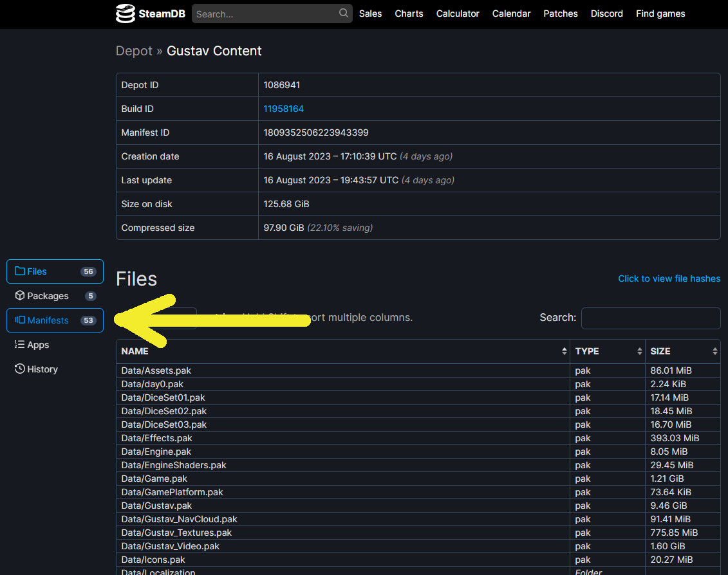728x575 pixels.
Task: Go to Depot breadcrumb link
Action: (134, 51)
